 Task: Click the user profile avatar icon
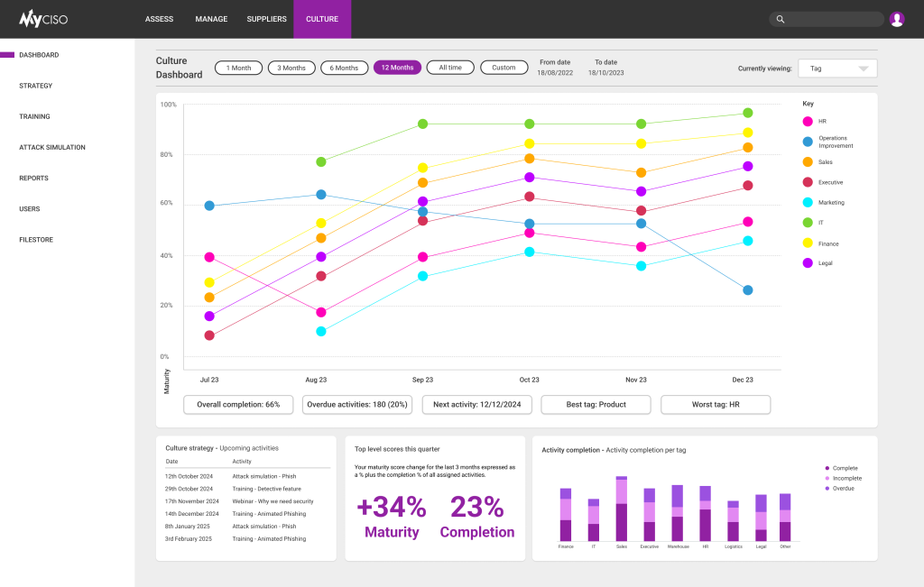(896, 18)
